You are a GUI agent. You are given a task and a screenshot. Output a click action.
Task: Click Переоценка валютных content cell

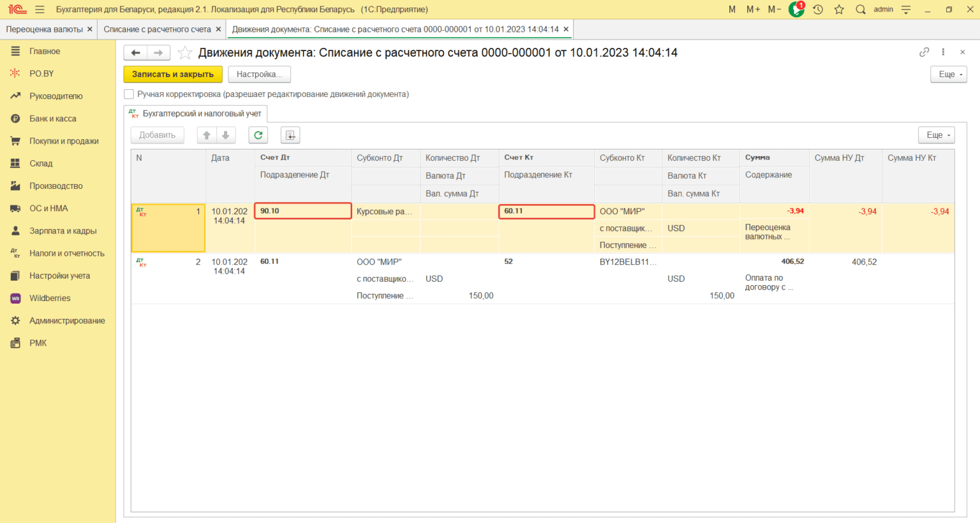click(774, 232)
